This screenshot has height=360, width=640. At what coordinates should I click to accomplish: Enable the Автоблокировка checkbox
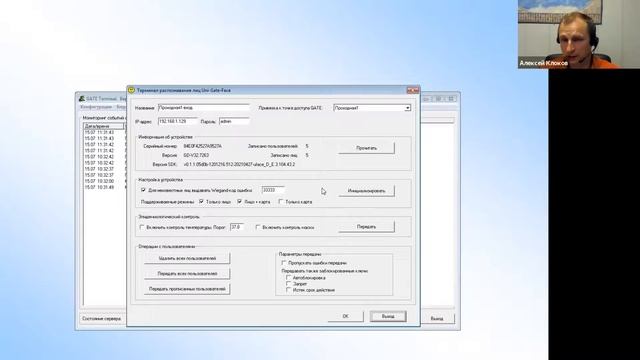point(289,278)
